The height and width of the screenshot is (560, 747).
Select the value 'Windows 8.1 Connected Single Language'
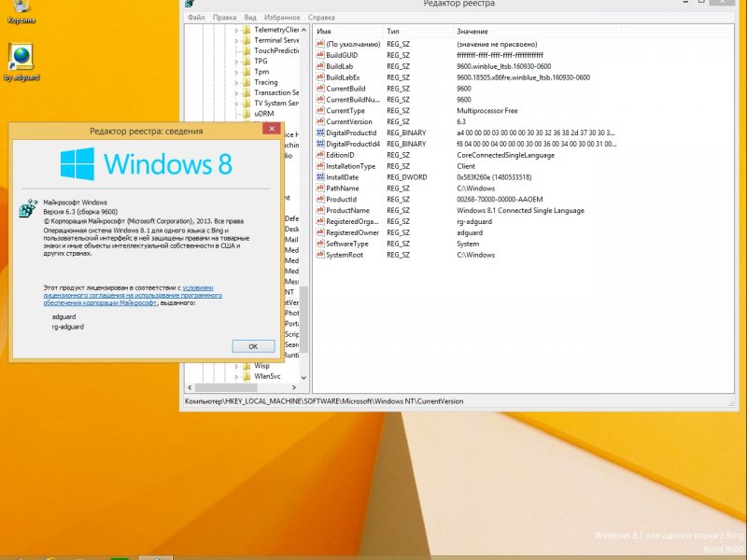point(520,211)
